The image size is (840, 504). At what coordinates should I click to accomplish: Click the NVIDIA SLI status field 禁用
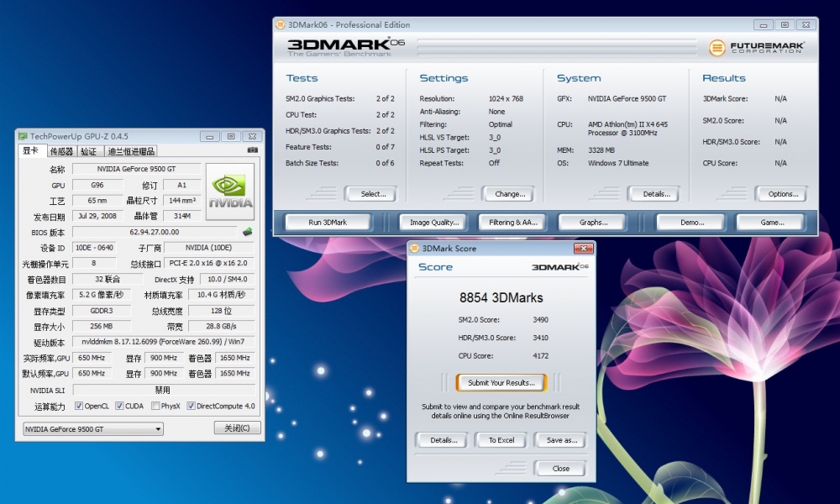(163, 390)
